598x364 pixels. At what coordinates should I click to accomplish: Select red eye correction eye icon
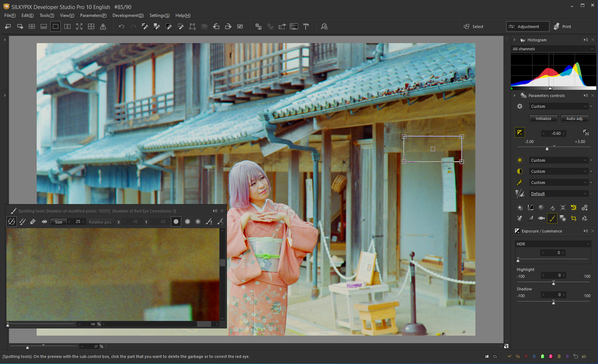pos(44,222)
